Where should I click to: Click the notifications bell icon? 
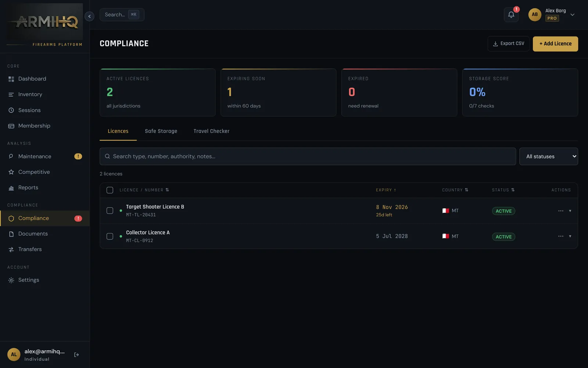511,15
